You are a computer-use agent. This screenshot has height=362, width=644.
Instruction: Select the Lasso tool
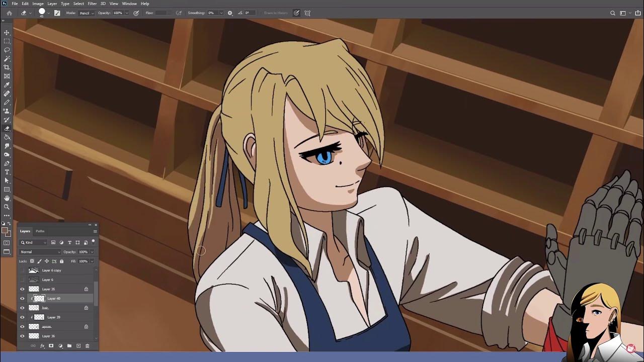pyautogui.click(x=7, y=50)
